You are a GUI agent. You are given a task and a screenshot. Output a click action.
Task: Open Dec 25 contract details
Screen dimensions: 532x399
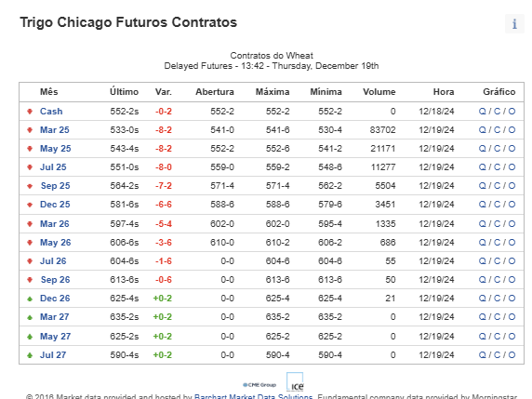tap(55, 205)
